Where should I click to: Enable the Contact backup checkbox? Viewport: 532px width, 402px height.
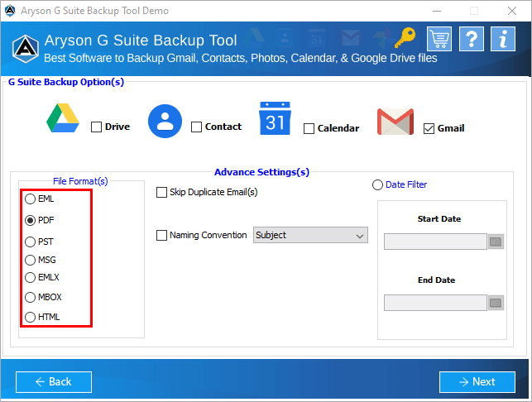point(196,127)
